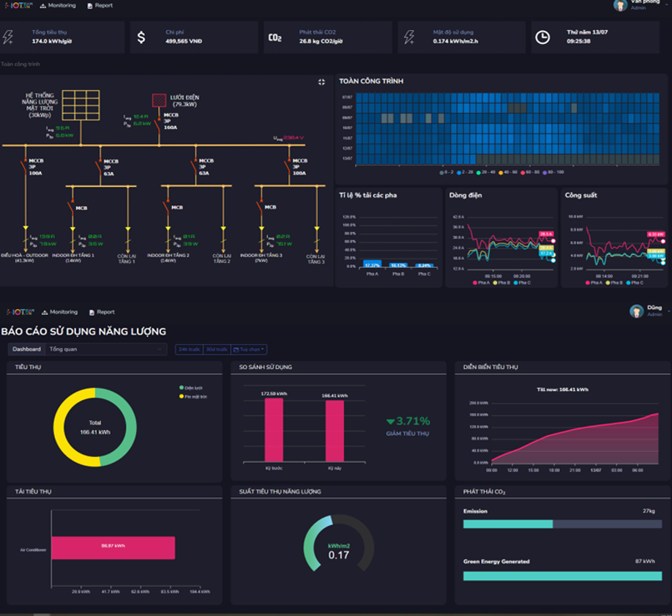Click the CO2 emission icon
The width and height of the screenshot is (672, 616).
pyautogui.click(x=275, y=37)
